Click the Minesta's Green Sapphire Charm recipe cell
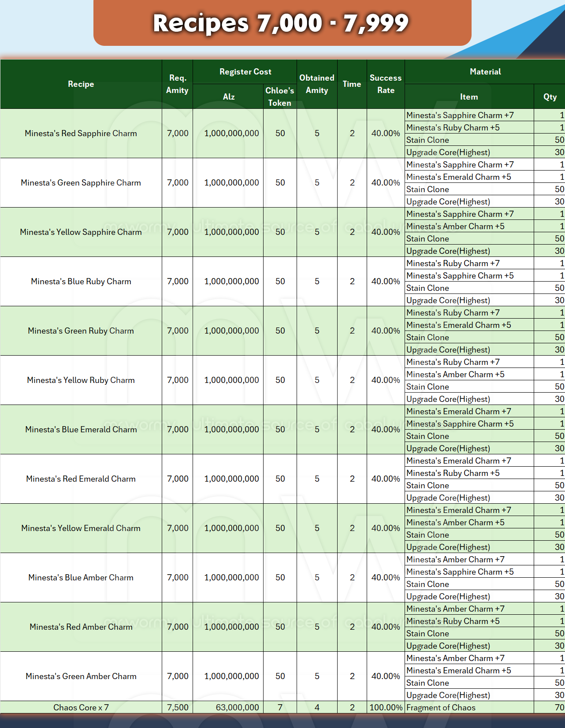The height and width of the screenshot is (728, 565). click(x=81, y=183)
